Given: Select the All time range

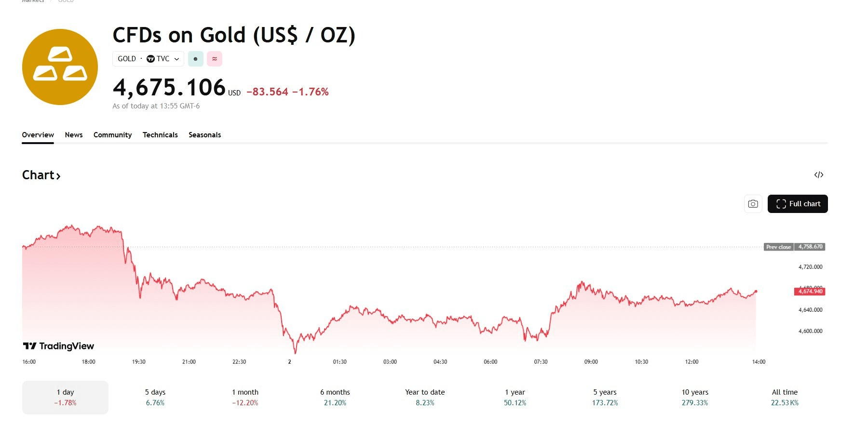Looking at the screenshot, I should coord(785,397).
